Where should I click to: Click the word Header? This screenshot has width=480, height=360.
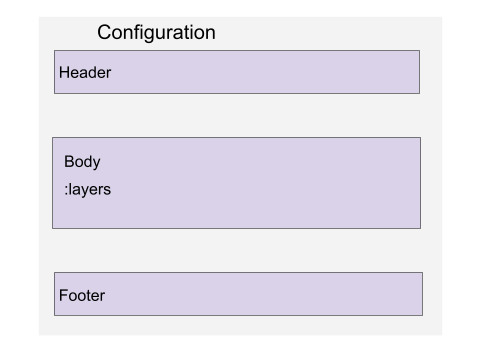(x=85, y=72)
